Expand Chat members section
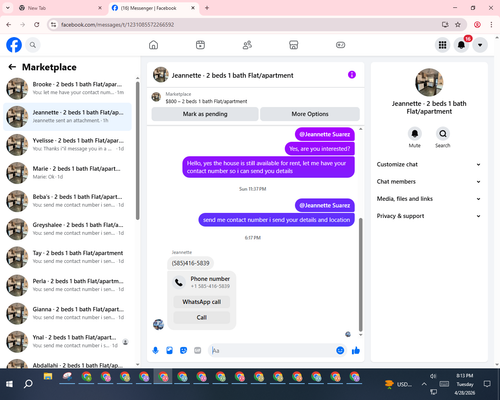 tap(429, 182)
